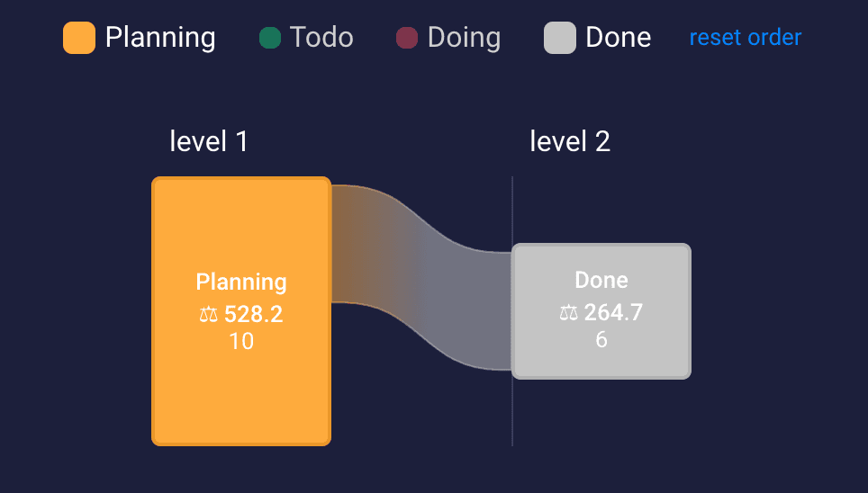The width and height of the screenshot is (868, 493).
Task: Select the gray Done node
Action: click(601, 311)
